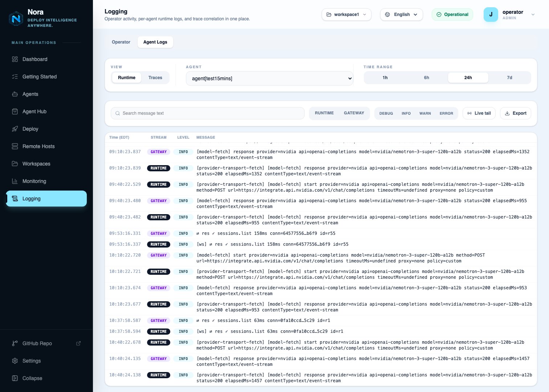Set time range to 7d
Viewport: 549px width, 392px height.
(509, 78)
